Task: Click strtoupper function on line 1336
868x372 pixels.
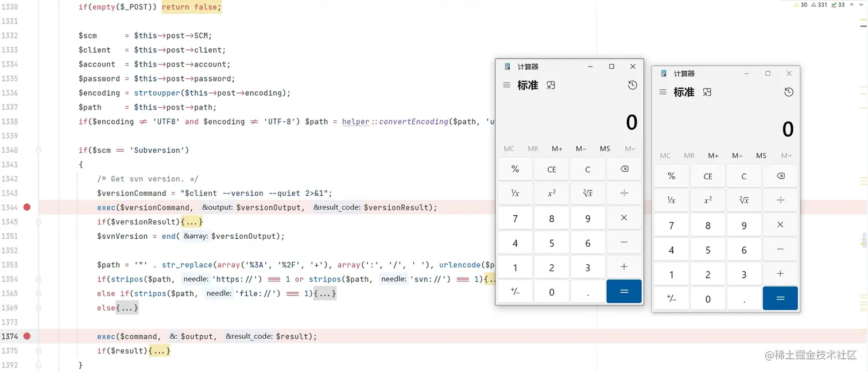Action: point(157,93)
